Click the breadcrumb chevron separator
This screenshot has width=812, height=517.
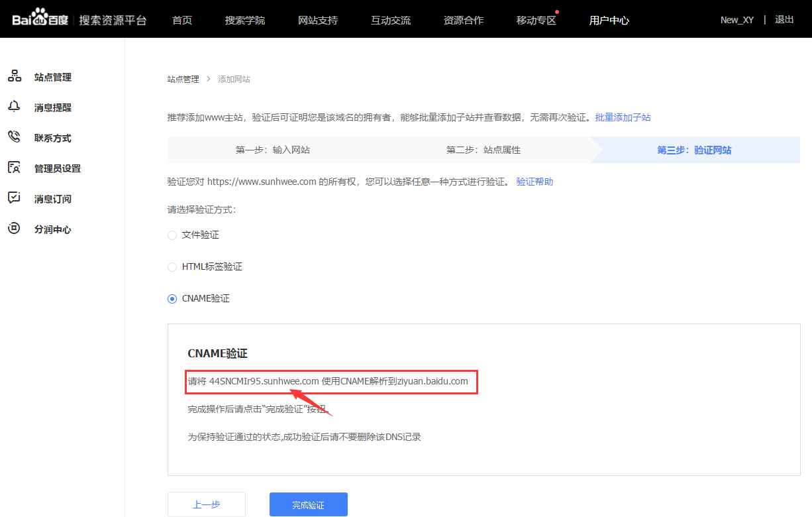pos(209,79)
